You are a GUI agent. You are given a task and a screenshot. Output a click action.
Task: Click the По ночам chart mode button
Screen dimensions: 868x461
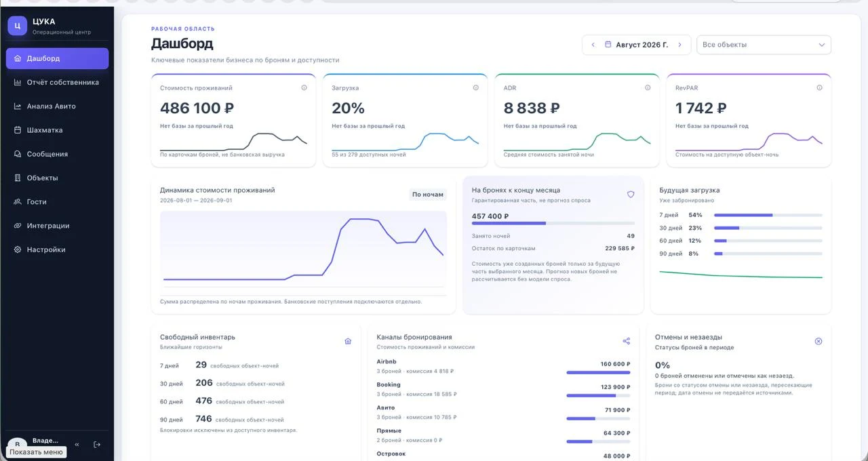(428, 195)
